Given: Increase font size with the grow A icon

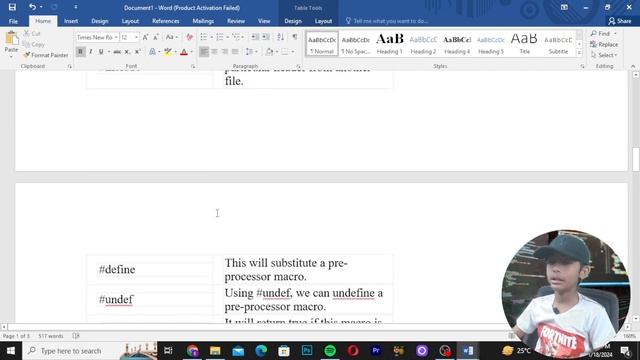Looking at the screenshot, I should pos(145,37).
